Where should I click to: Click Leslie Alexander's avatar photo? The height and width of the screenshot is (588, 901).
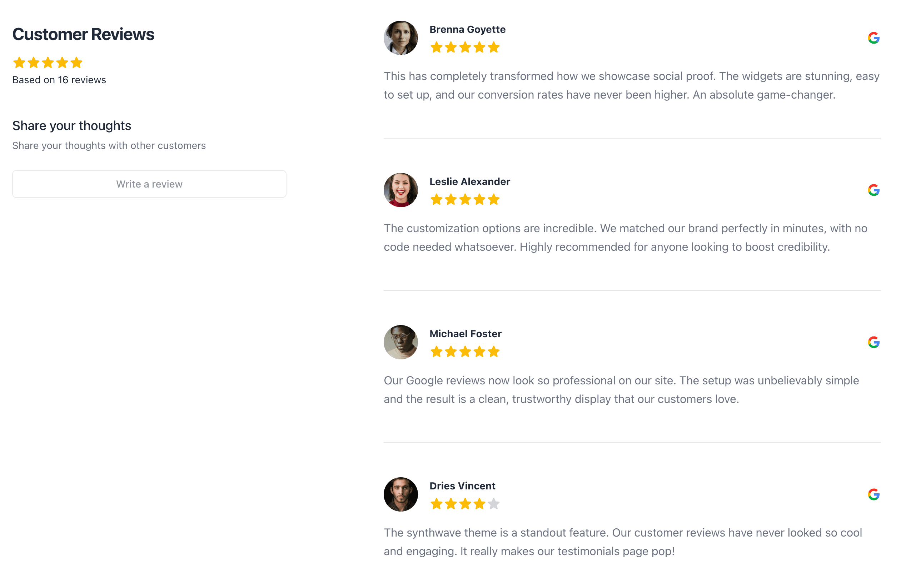(x=400, y=190)
